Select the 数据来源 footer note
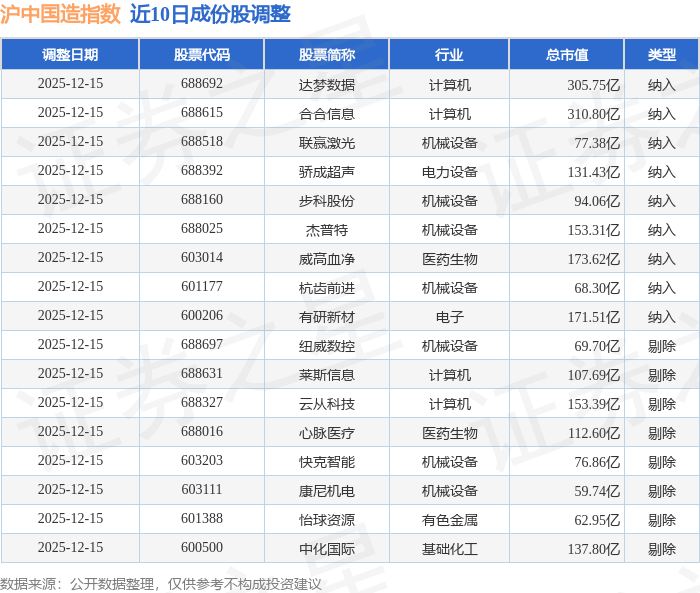Screen dimensions: 700x593 (x=160, y=584)
